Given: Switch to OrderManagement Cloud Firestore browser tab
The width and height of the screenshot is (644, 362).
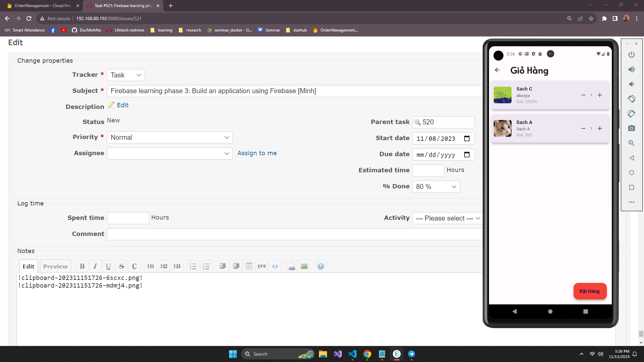Looking at the screenshot, I should (x=43, y=6).
